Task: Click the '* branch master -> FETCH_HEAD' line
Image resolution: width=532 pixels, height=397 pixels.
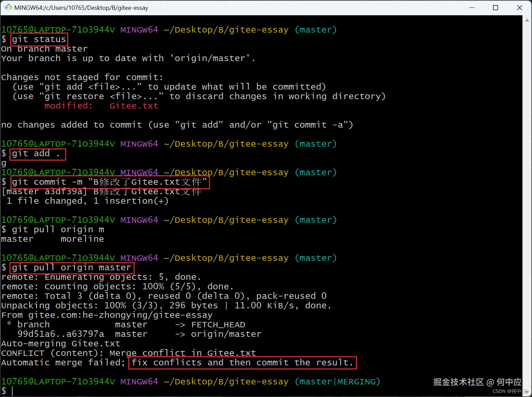Action: click(126, 325)
